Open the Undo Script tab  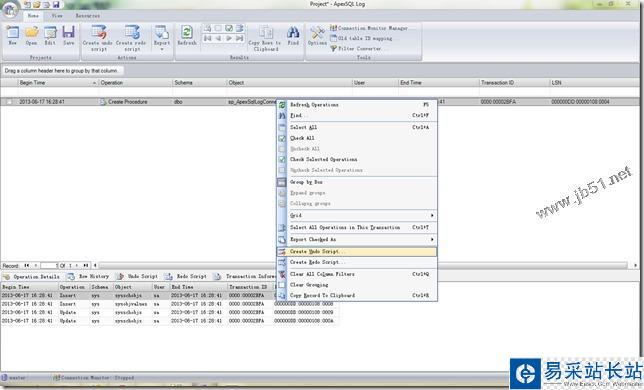[x=138, y=277]
